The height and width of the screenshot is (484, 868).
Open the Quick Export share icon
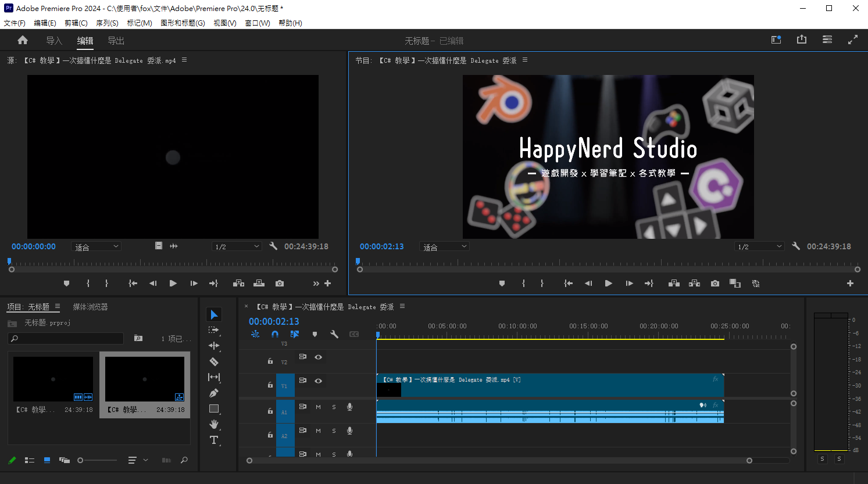802,40
